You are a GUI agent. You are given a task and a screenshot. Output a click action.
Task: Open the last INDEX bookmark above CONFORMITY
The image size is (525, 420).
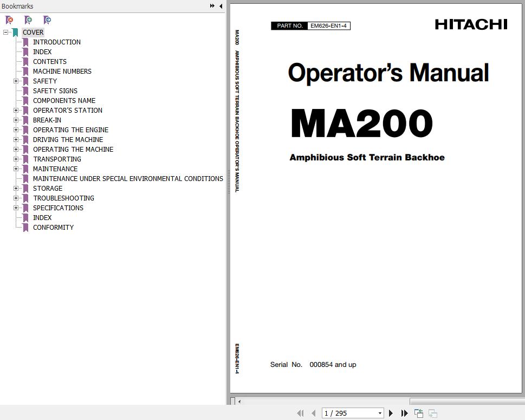click(42, 217)
